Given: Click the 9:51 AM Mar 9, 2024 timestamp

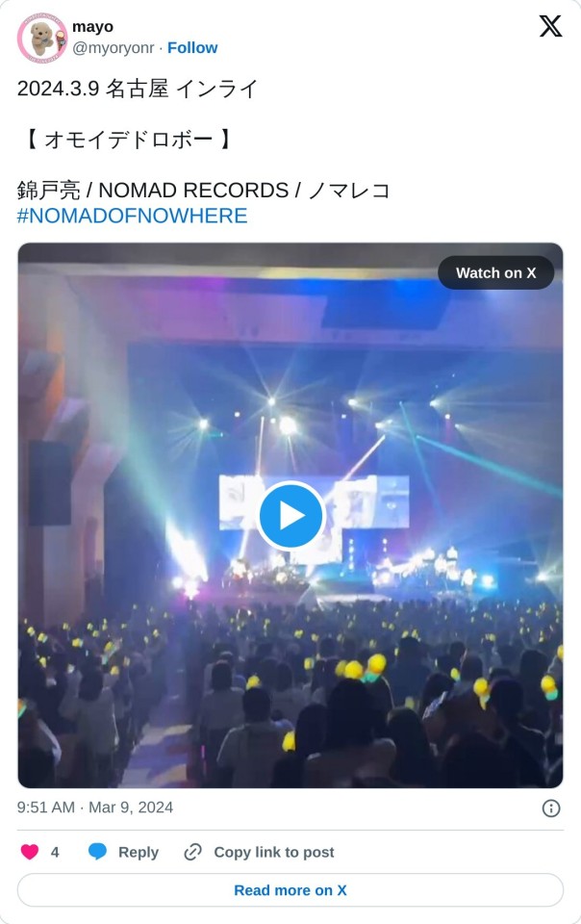Looking at the screenshot, I should (x=95, y=808).
